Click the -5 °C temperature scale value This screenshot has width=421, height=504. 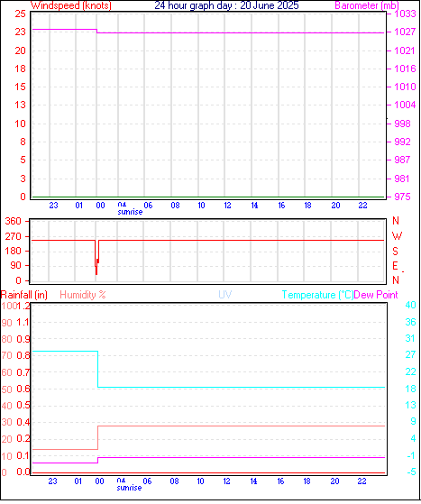[x=411, y=472]
